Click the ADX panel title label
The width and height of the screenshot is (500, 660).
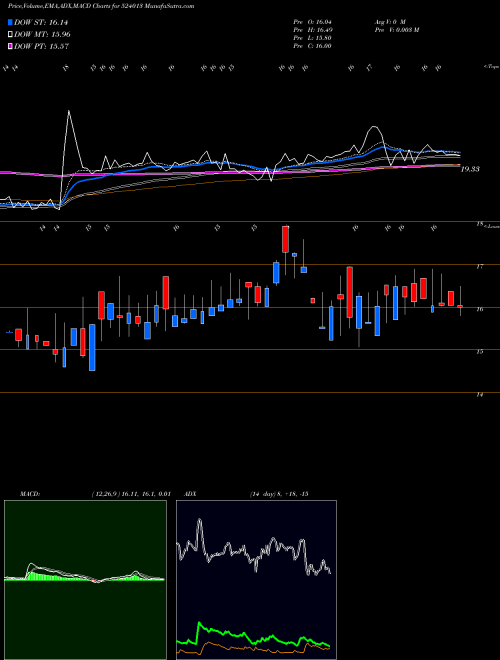point(190,494)
